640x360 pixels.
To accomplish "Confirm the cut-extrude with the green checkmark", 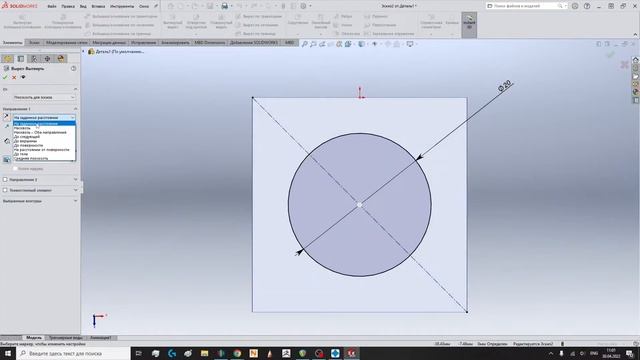I will (5, 77).
